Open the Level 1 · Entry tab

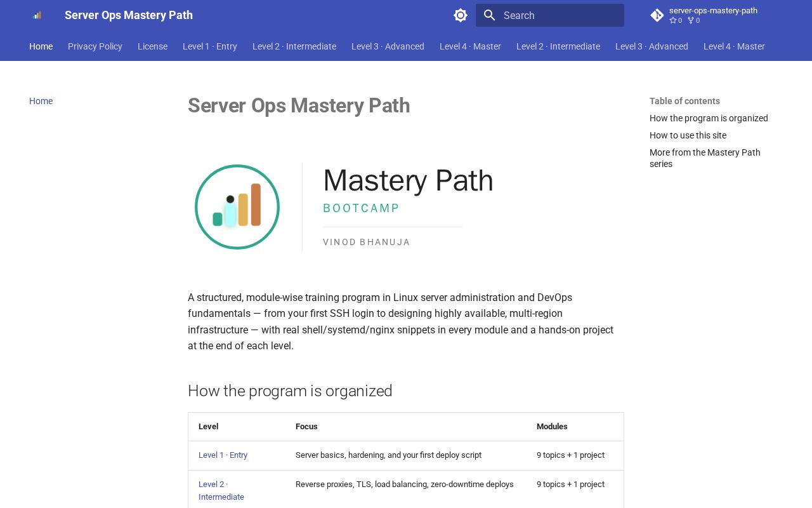point(210,46)
